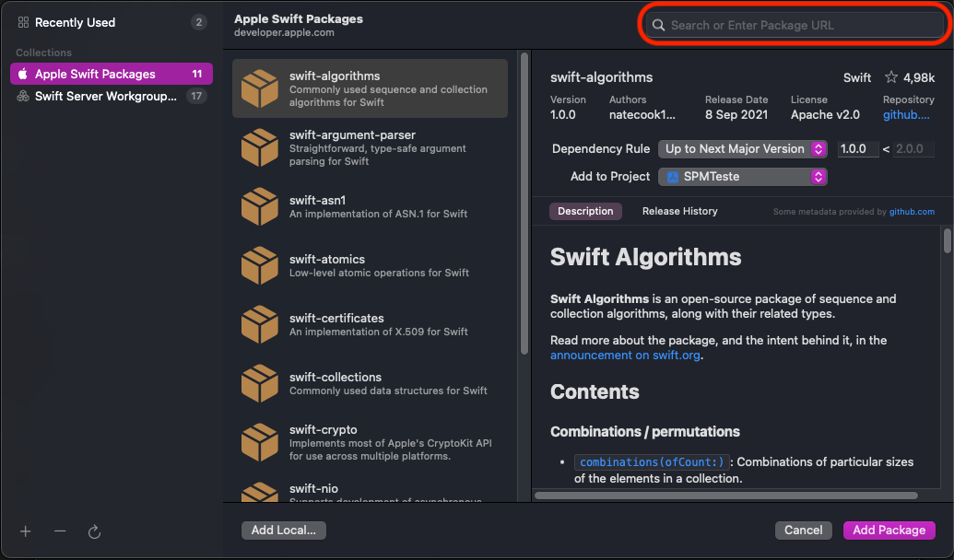Click the swift-asn1 package box icon

click(x=260, y=206)
